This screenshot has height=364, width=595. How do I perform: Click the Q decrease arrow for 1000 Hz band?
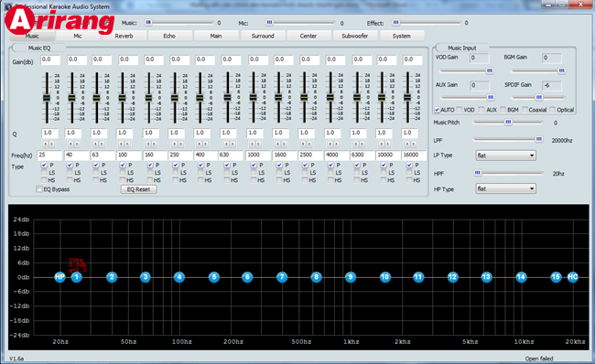pyautogui.click(x=252, y=145)
